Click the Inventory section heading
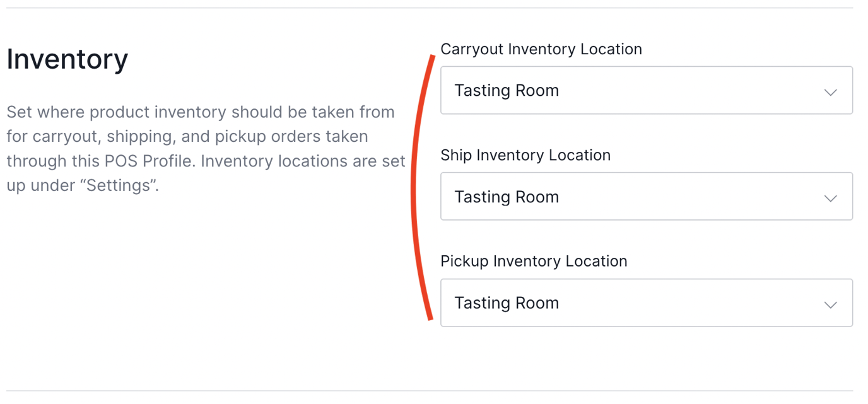The width and height of the screenshot is (868, 404). 67,59
